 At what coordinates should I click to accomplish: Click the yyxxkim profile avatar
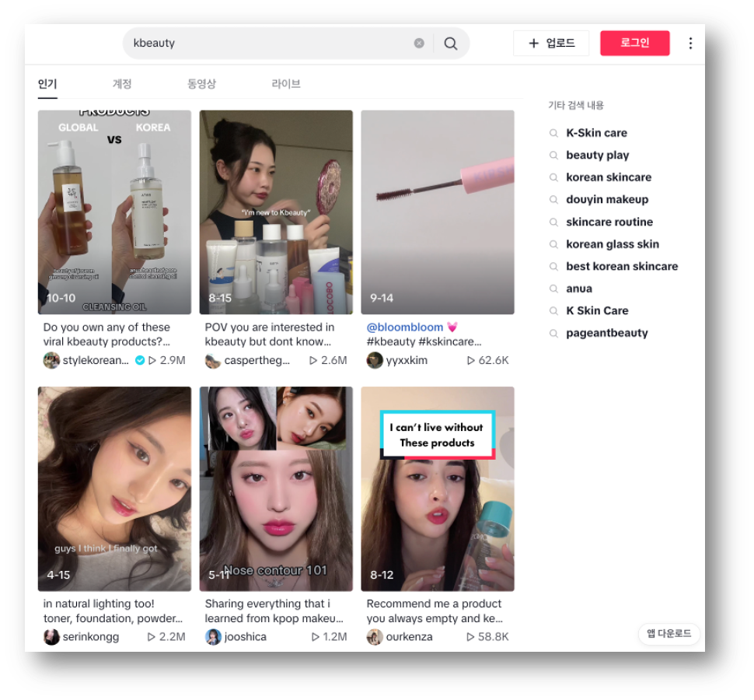(375, 360)
